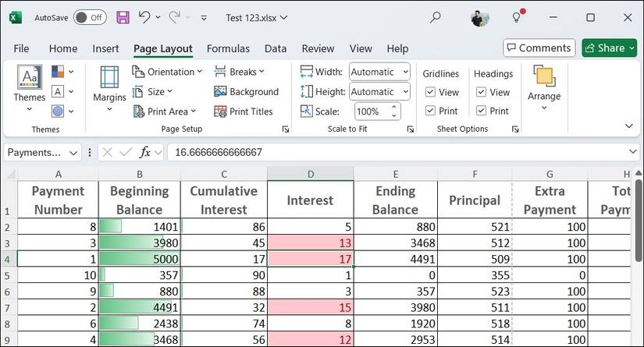The height and width of the screenshot is (347, 644).
Task: Click the lightbulb notification icon
Action: click(x=517, y=17)
